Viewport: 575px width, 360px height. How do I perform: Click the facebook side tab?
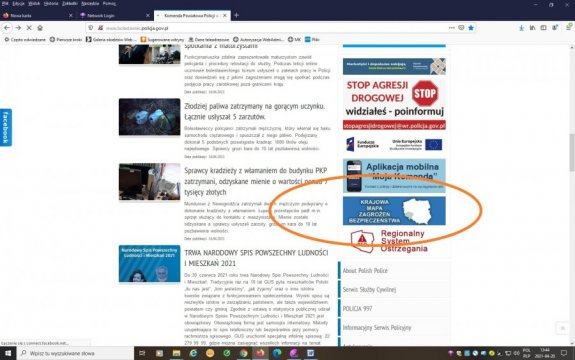[6, 127]
